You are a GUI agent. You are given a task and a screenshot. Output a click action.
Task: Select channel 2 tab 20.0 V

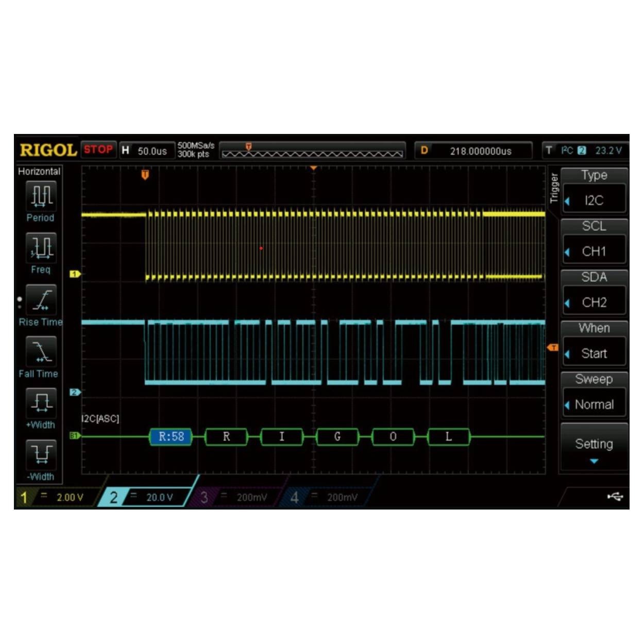click(x=147, y=497)
